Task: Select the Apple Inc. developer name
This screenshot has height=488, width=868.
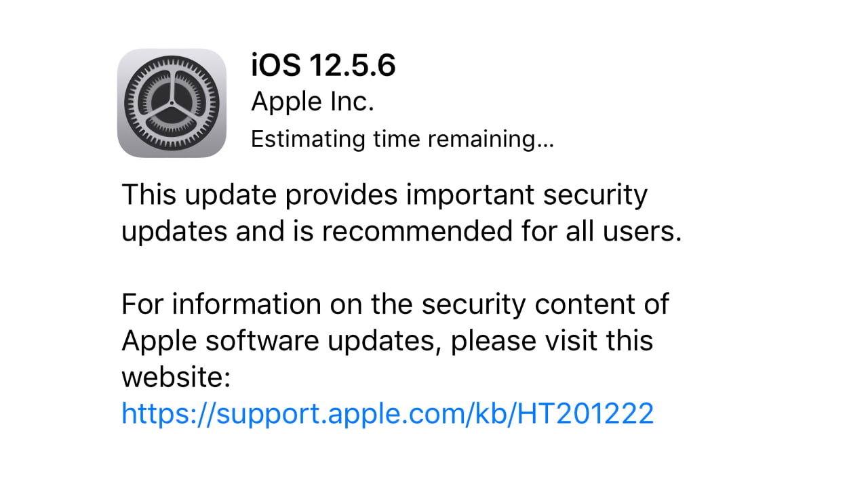Action: coord(313,102)
